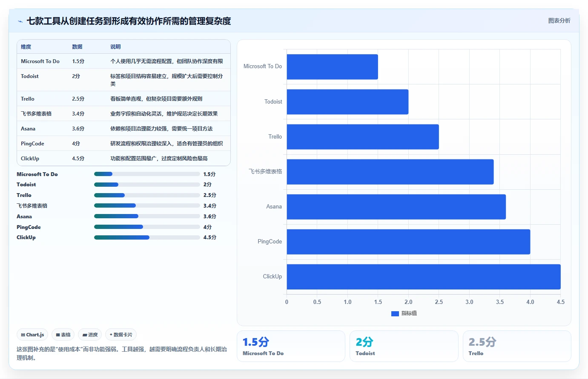Click Microsoft To Do in table
The height and width of the screenshot is (379, 588).
[x=40, y=61]
